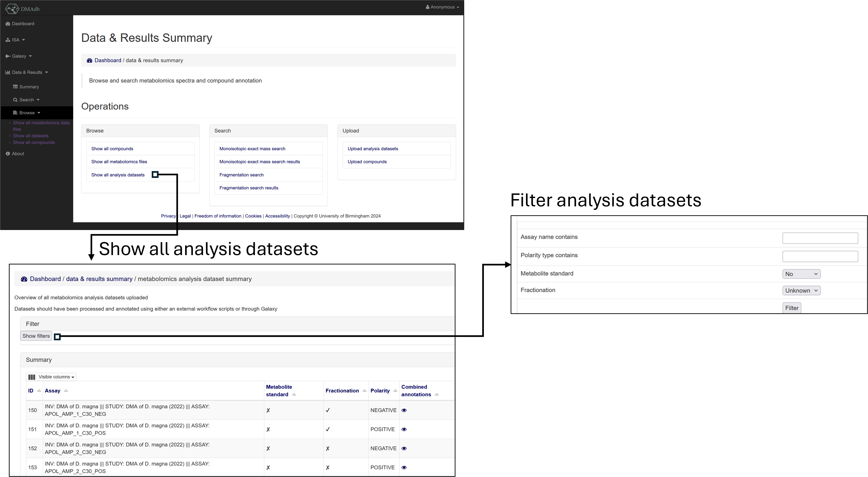This screenshot has width=868, height=477.
Task: Click the Privacy footer link
Action: 168,216
